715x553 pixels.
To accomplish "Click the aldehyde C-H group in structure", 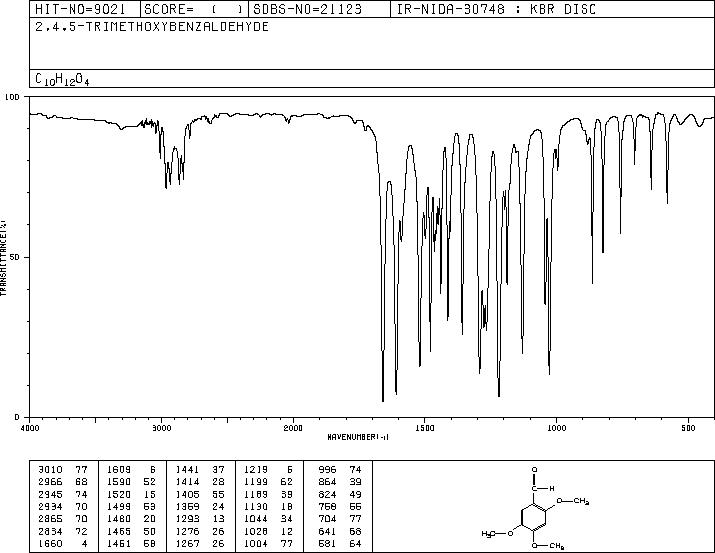I will pyautogui.click(x=543, y=488).
